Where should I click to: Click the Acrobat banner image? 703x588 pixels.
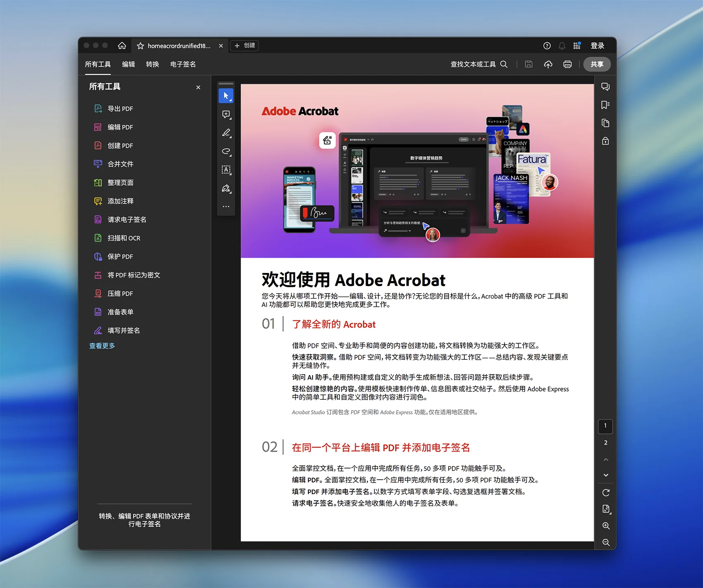(x=417, y=171)
